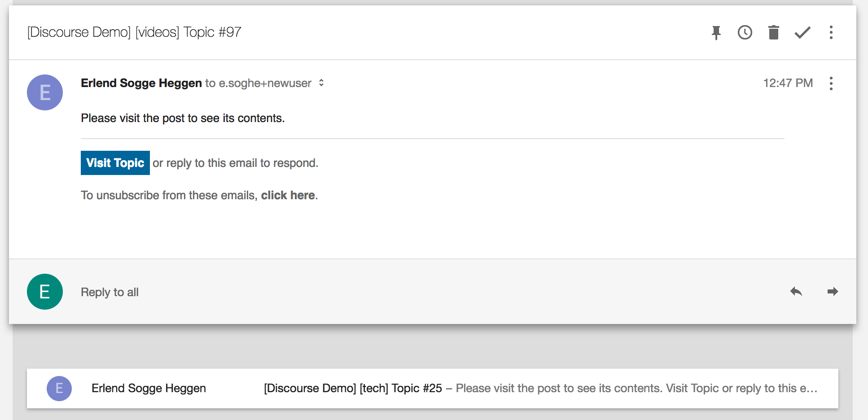Click the forward arrow icon
Image resolution: width=868 pixels, height=420 pixels.
(x=833, y=292)
